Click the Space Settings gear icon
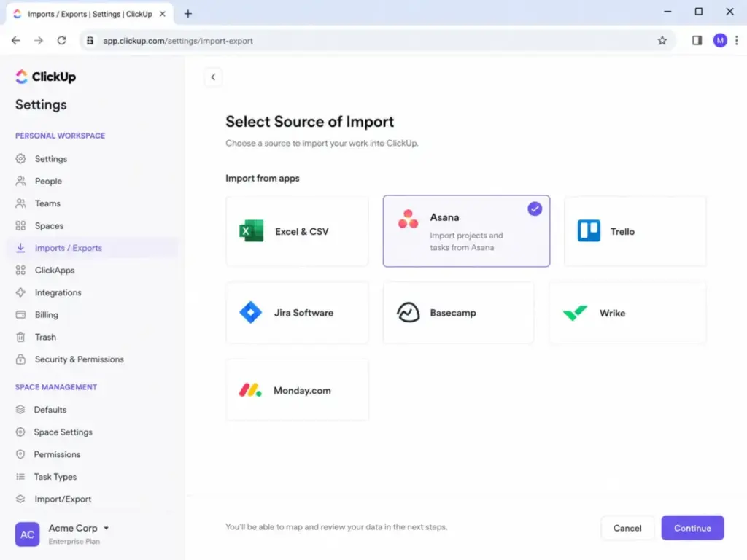The height and width of the screenshot is (560, 747). click(20, 432)
